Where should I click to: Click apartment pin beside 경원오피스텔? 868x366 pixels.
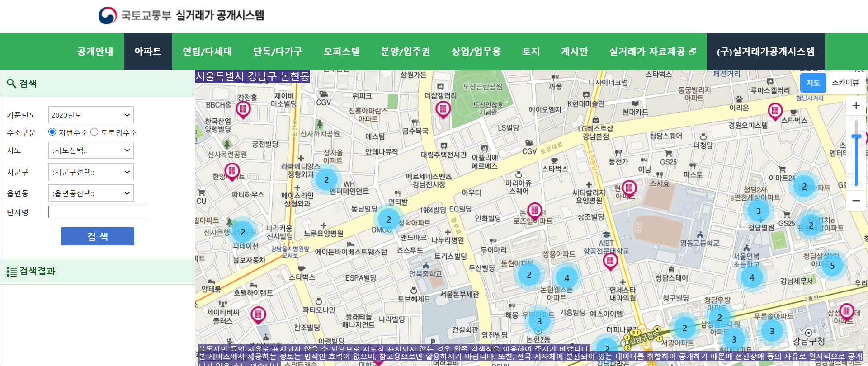coord(775,111)
